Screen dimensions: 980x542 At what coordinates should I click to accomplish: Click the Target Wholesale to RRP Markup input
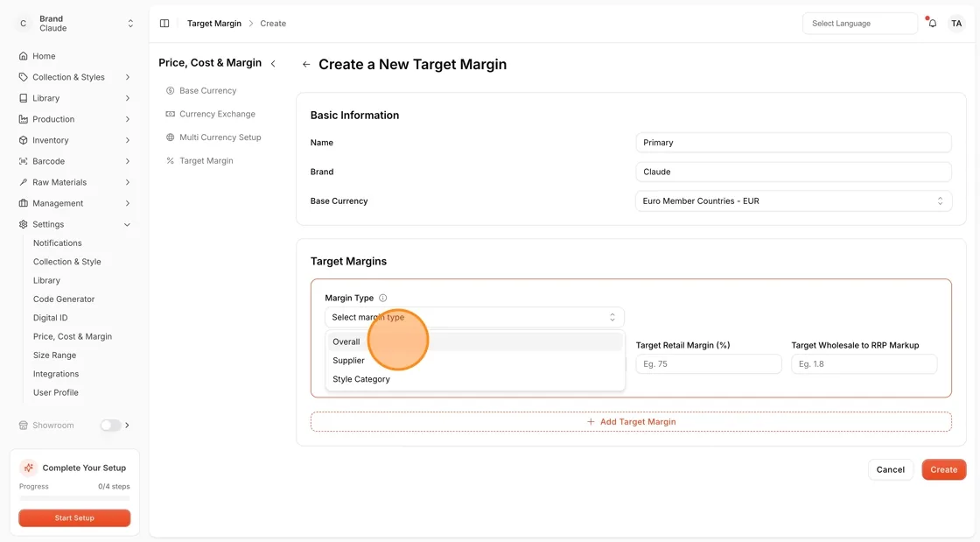pyautogui.click(x=864, y=364)
